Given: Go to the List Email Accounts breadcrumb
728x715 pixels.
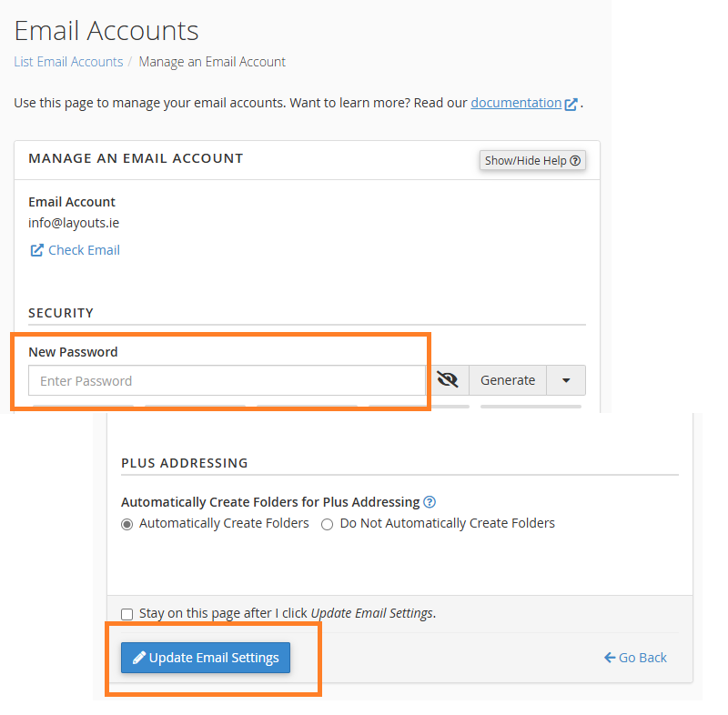Looking at the screenshot, I should point(68,62).
